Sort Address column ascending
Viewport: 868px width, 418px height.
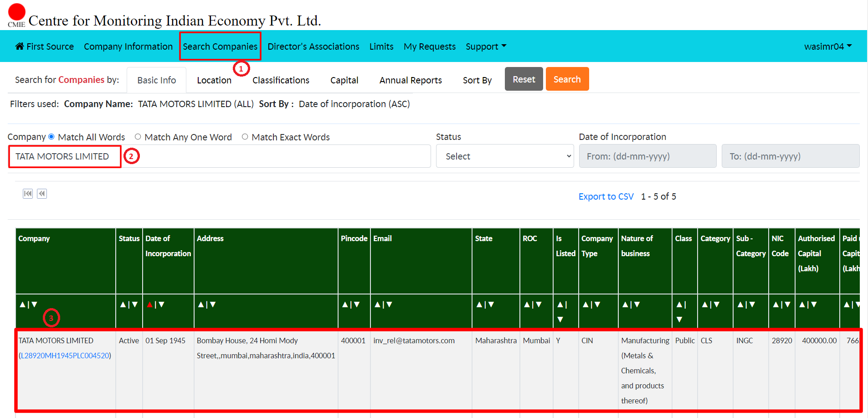pyautogui.click(x=201, y=304)
